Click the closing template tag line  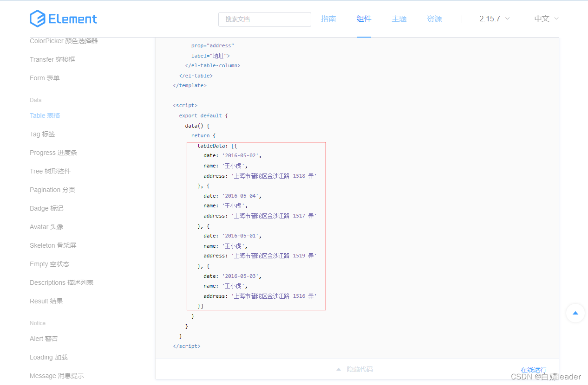point(190,85)
